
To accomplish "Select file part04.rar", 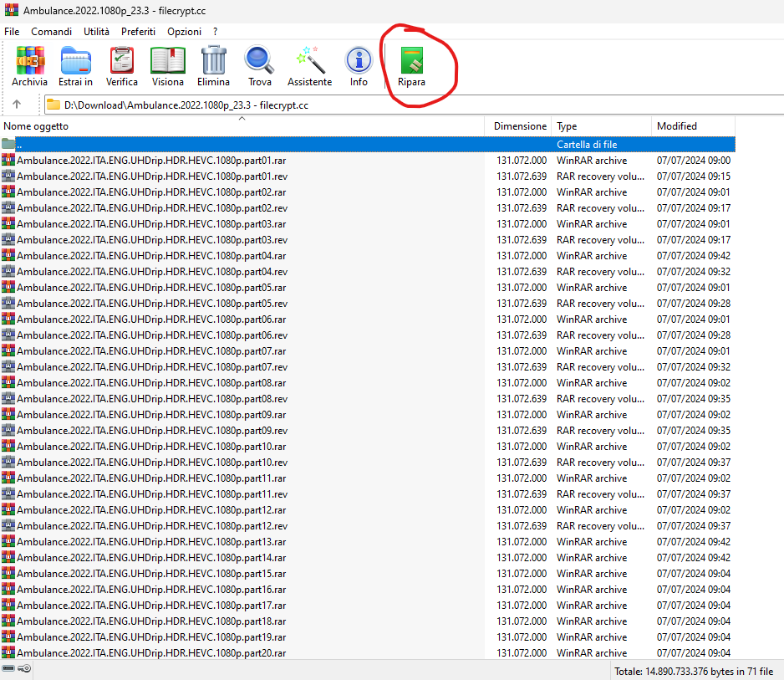I will coord(368,256).
